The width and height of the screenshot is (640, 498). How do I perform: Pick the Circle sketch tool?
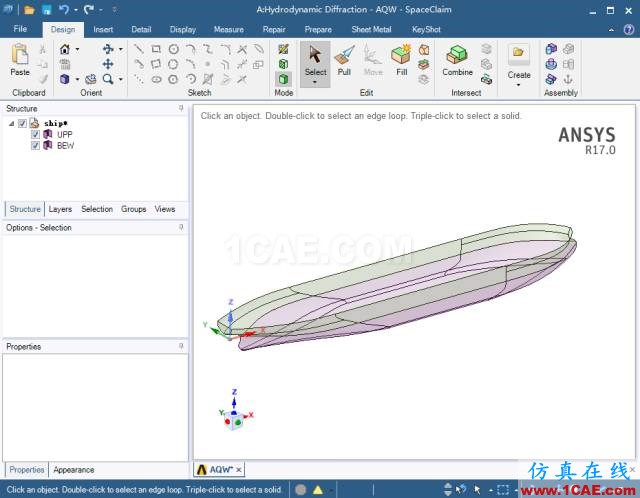tap(173, 49)
